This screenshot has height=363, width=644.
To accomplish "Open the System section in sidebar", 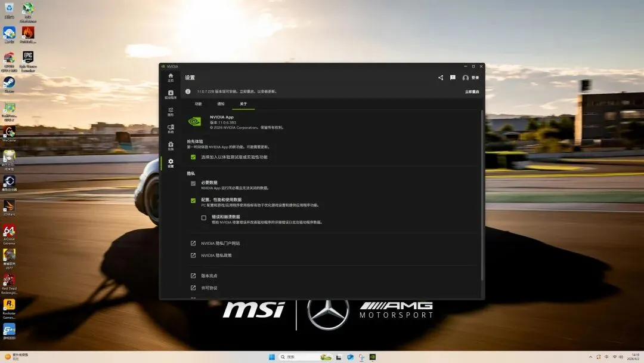I will 171,129.
